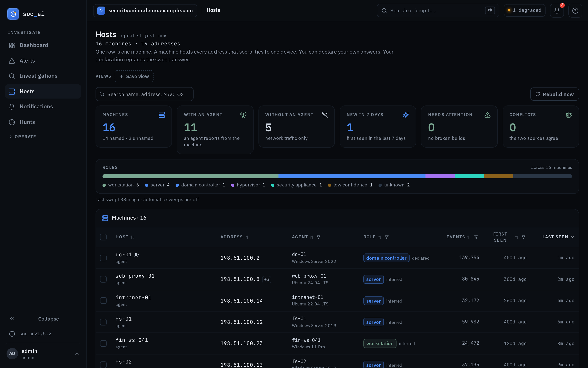The height and width of the screenshot is (368, 588).
Task: Click the declared-user icon beside dc-01
Action: click(x=137, y=255)
